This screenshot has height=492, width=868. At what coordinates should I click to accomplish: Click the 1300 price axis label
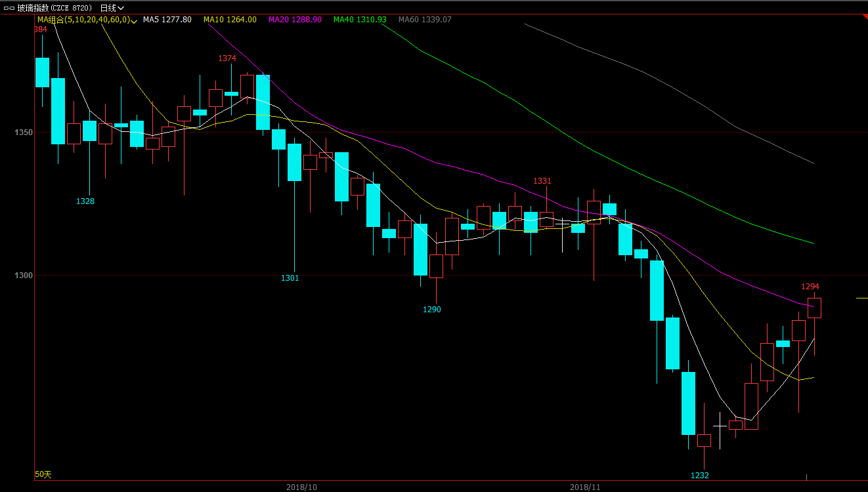24,276
